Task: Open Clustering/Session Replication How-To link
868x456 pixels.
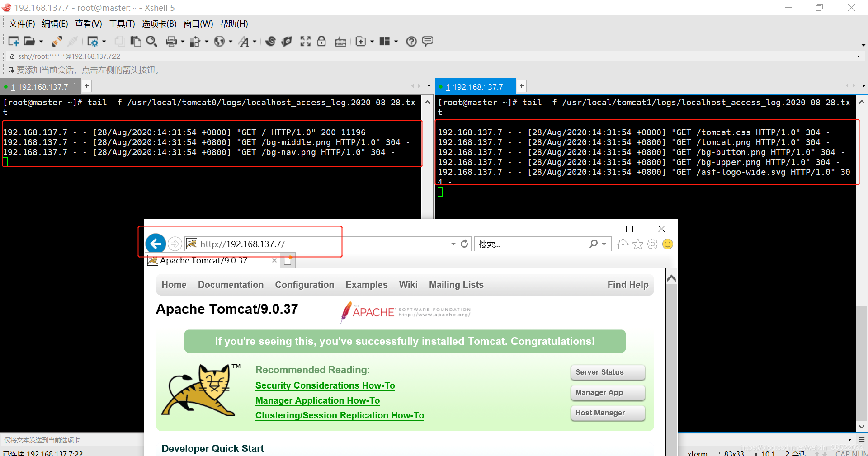Action: tap(340, 415)
